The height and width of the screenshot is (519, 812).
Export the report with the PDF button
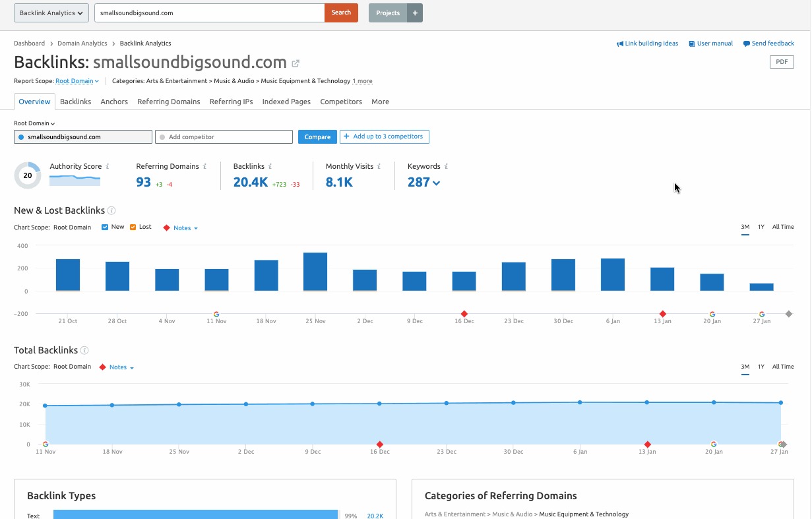[x=782, y=62]
